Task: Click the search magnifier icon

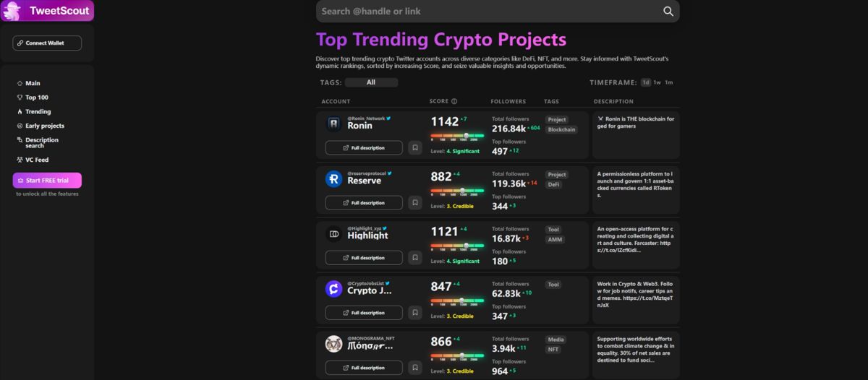Action: [668, 12]
